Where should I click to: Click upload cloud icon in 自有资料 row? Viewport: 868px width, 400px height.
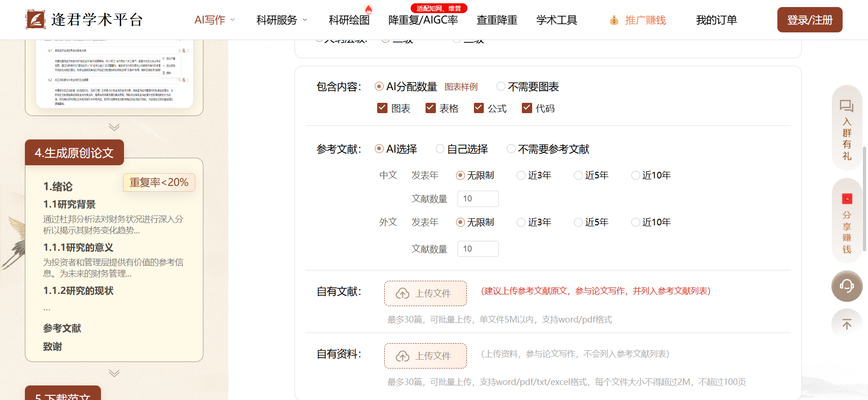coord(403,356)
